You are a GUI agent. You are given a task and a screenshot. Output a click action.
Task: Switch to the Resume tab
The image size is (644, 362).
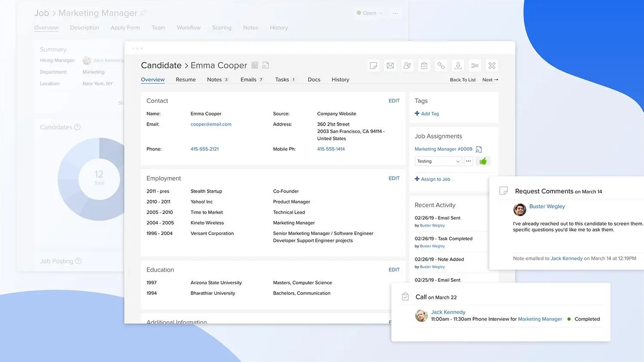(185, 79)
